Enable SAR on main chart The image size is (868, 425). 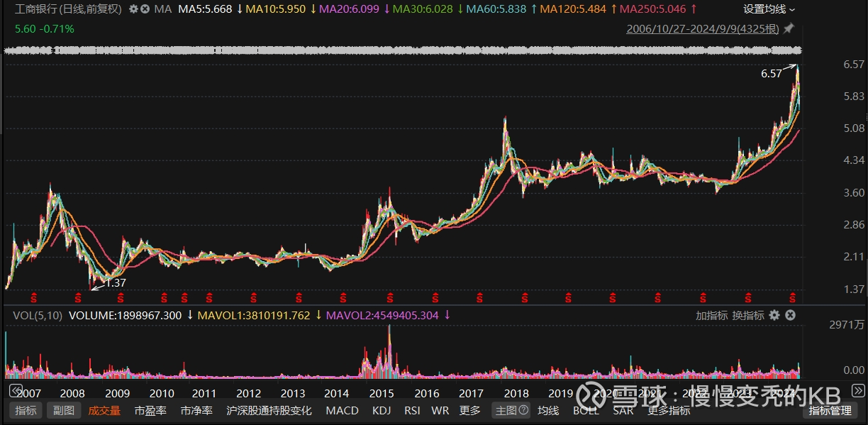(623, 410)
